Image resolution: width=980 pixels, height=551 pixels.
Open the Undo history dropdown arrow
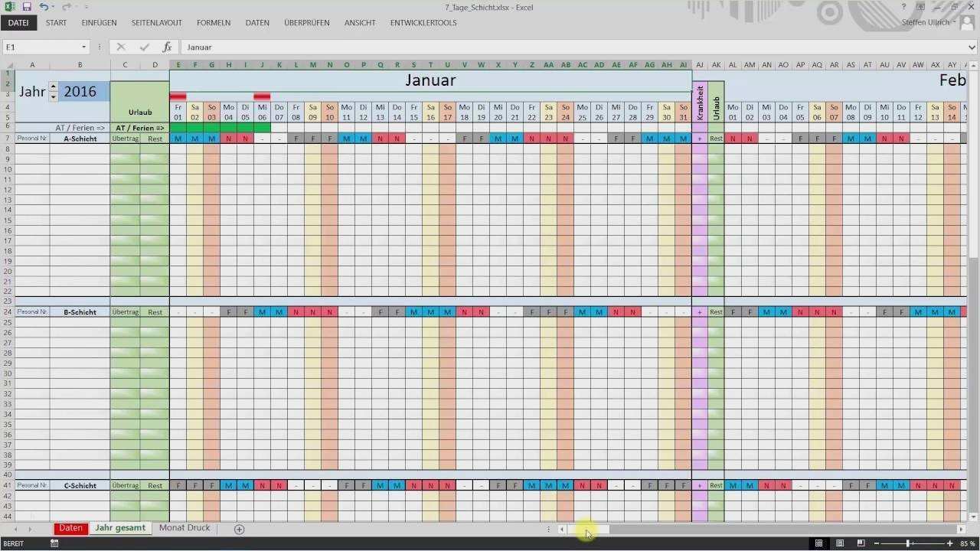54,7
